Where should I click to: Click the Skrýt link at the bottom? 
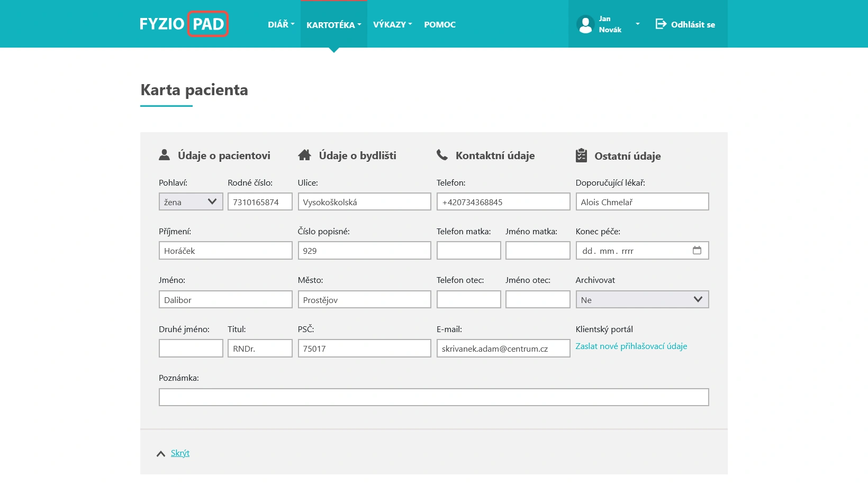[x=180, y=453]
